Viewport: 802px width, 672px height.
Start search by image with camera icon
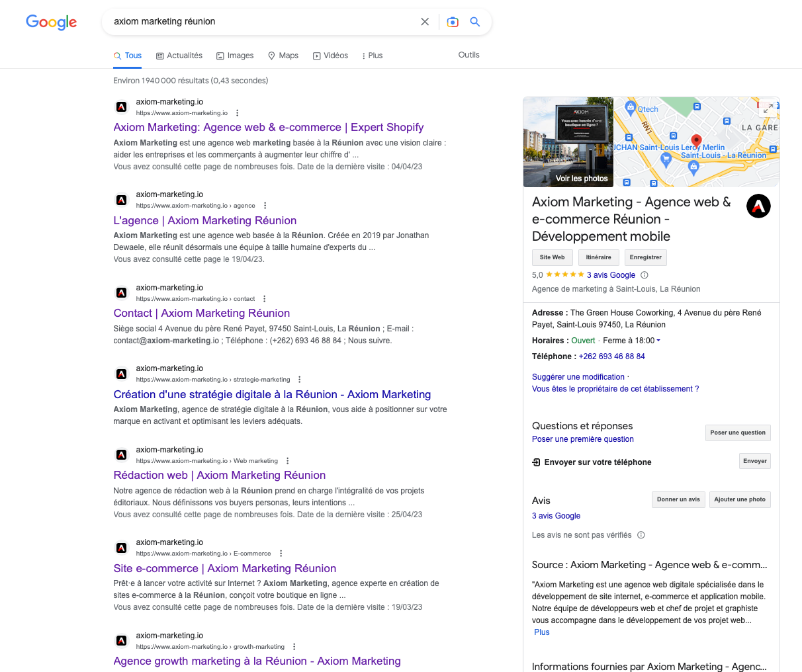tap(453, 22)
